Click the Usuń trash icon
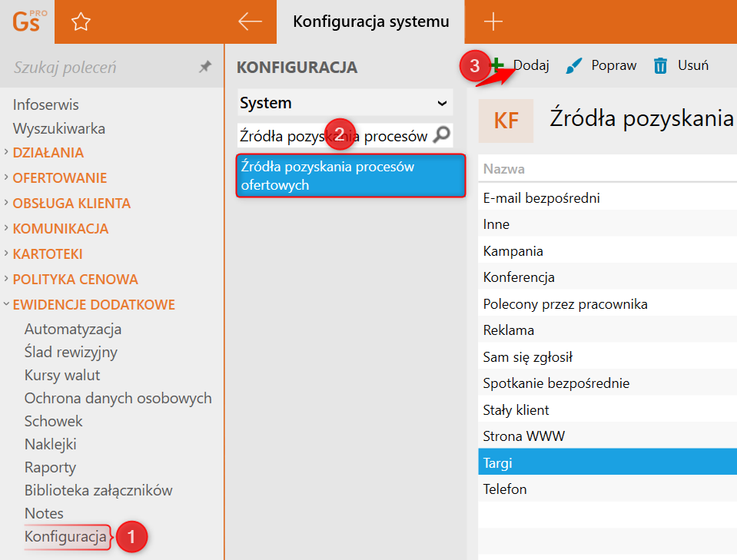This screenshot has width=737, height=560. click(x=660, y=66)
